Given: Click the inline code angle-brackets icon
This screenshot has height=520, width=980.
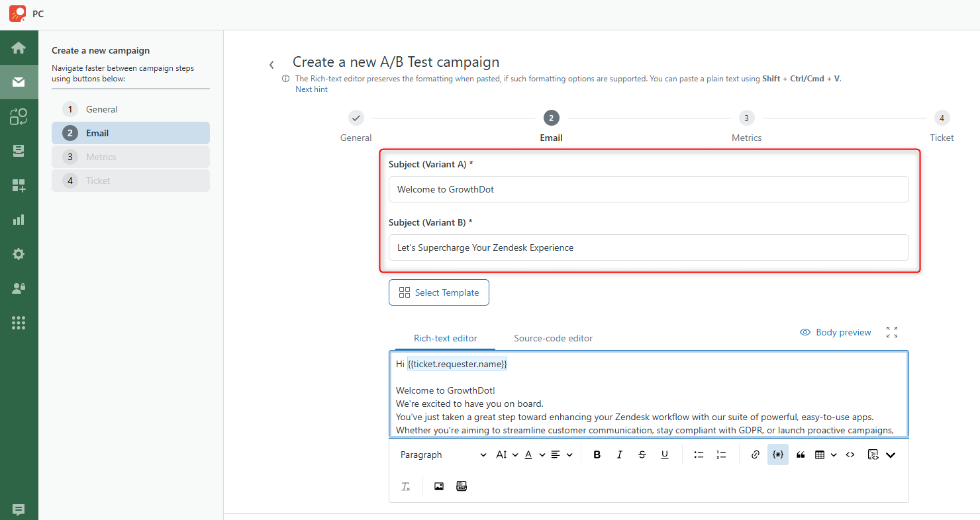Looking at the screenshot, I should tap(851, 455).
